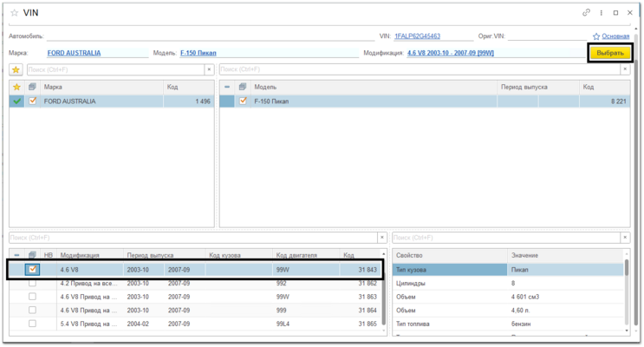Click collapse minus icon in model table header
The width and height of the screenshot is (644, 347).
[x=227, y=87]
